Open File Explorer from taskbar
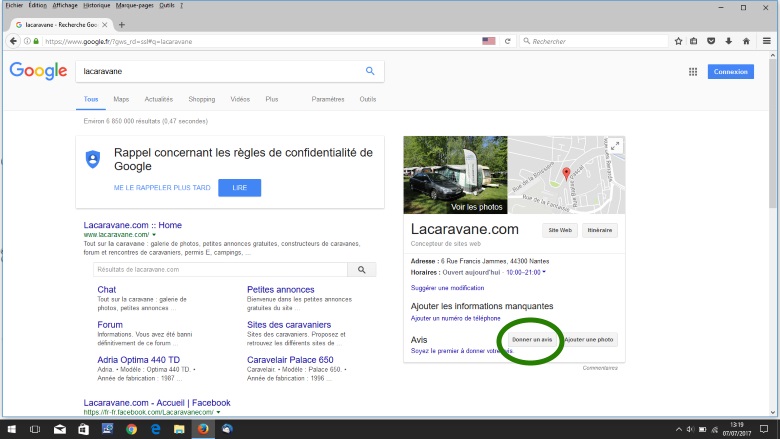This screenshot has width=780, height=439. pos(179,429)
